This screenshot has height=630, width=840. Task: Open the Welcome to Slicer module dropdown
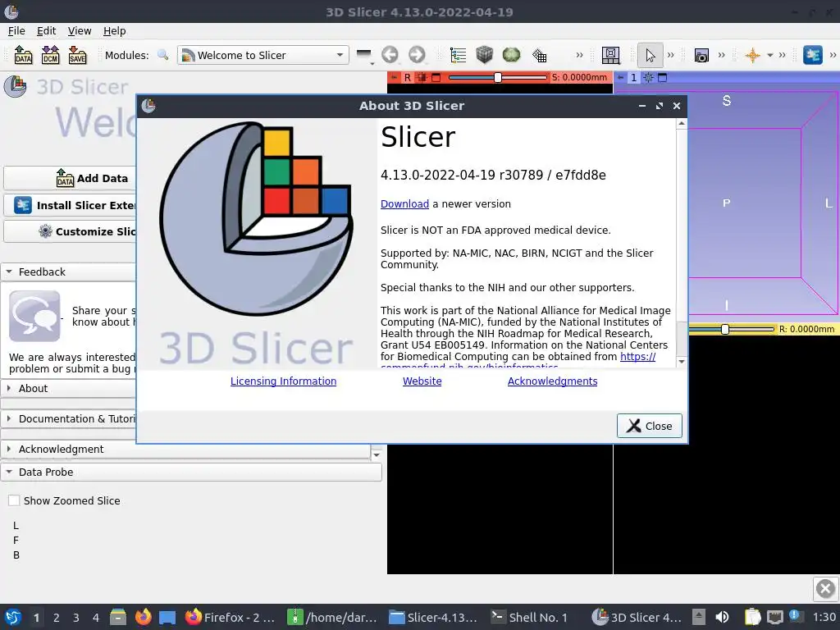[x=263, y=55]
